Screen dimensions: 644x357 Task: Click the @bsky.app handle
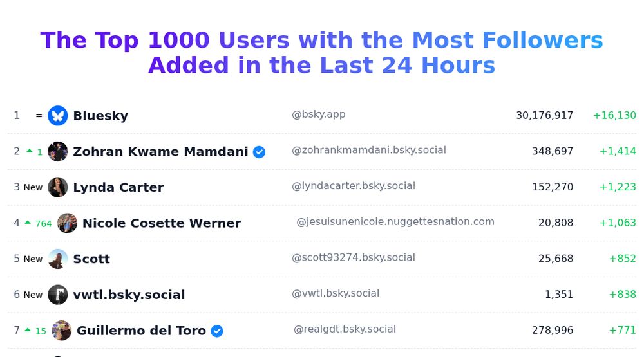pyautogui.click(x=318, y=114)
